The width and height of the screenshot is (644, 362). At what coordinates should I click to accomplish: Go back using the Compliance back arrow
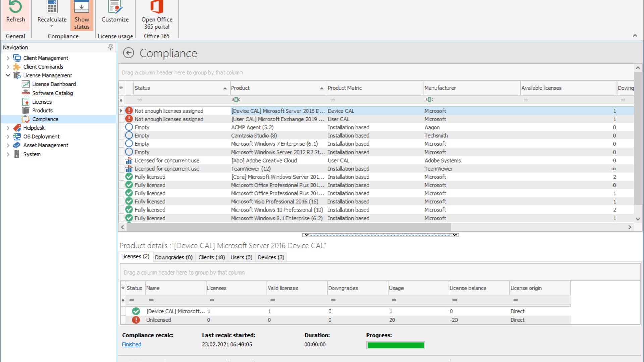point(128,53)
